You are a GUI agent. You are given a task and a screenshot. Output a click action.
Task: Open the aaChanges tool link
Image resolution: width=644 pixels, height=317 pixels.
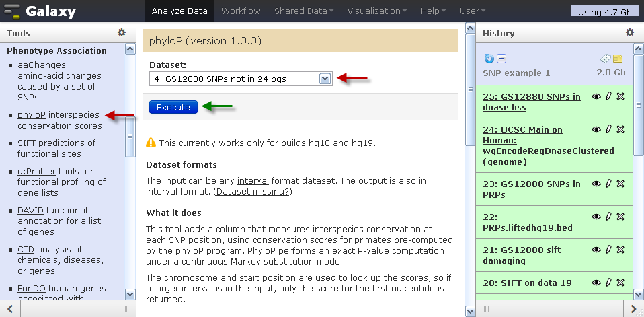42,65
